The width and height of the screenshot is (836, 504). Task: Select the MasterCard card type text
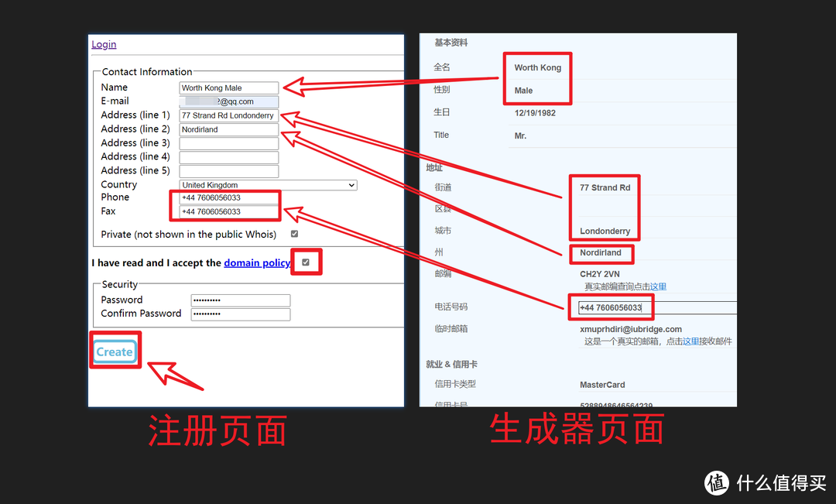coord(602,385)
